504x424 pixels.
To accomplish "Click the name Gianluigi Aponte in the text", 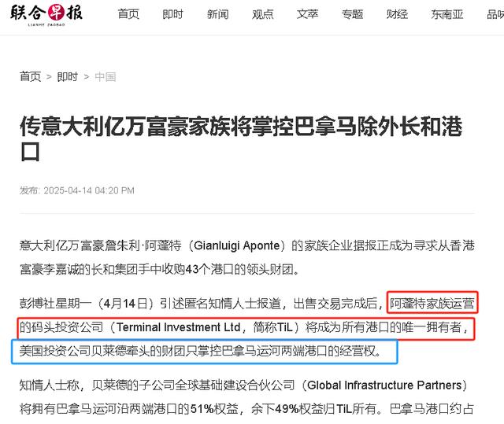I will pos(236,245).
